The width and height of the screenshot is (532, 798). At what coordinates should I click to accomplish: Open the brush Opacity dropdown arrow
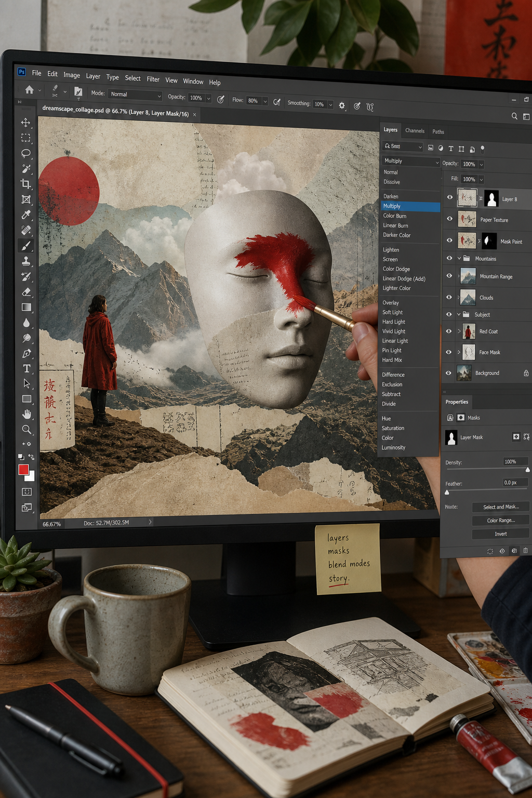pyautogui.click(x=209, y=98)
